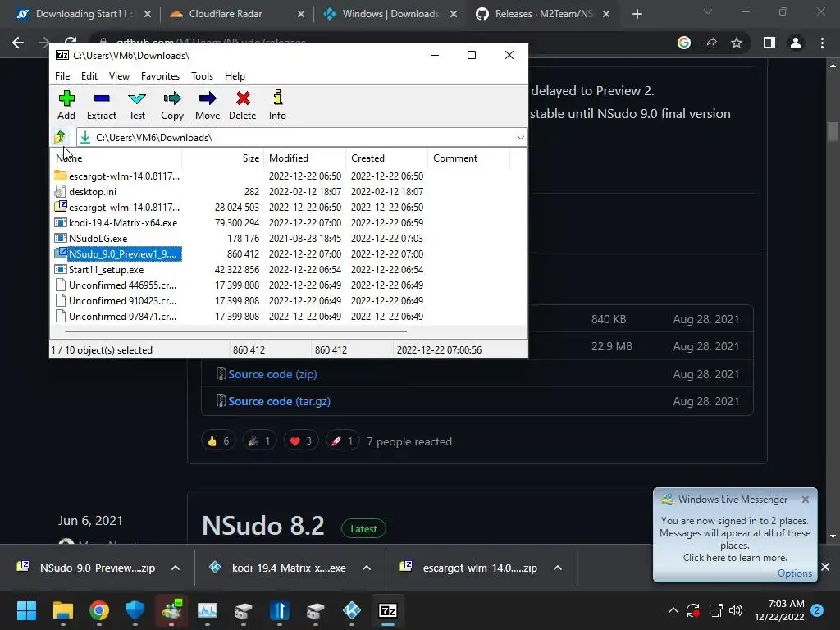Open File Explorer from taskbar
Viewport: 840px width, 630px height.
pyautogui.click(x=62, y=610)
